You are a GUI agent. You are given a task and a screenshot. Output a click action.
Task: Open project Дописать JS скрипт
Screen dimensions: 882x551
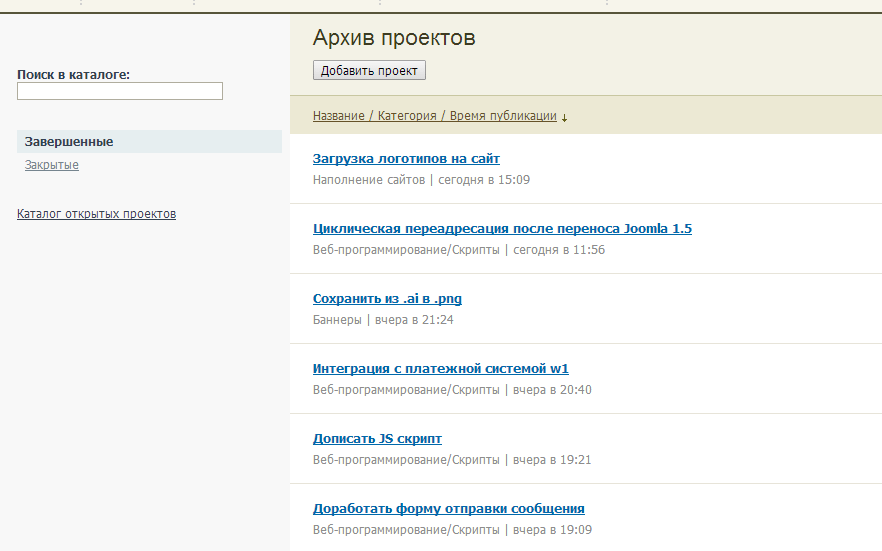click(x=377, y=438)
